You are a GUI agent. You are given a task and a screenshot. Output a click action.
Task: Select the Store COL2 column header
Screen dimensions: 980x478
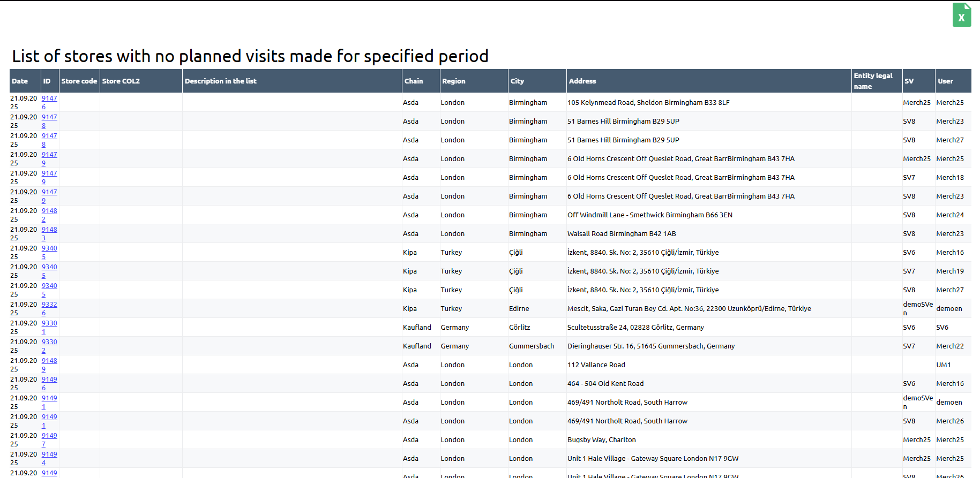(x=121, y=81)
